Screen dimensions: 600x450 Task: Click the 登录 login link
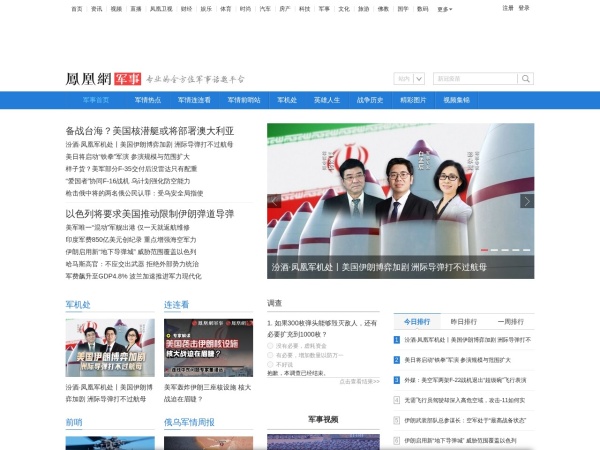click(524, 8)
